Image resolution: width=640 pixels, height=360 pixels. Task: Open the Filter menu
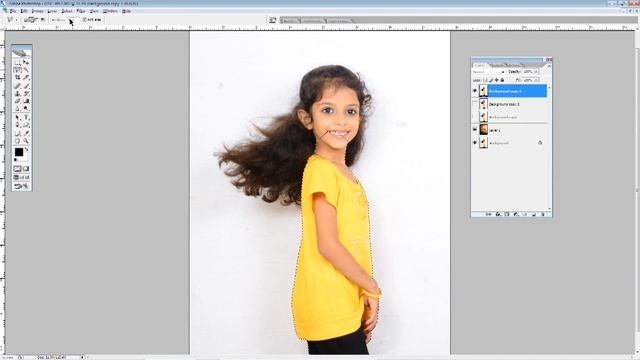[x=81, y=11]
